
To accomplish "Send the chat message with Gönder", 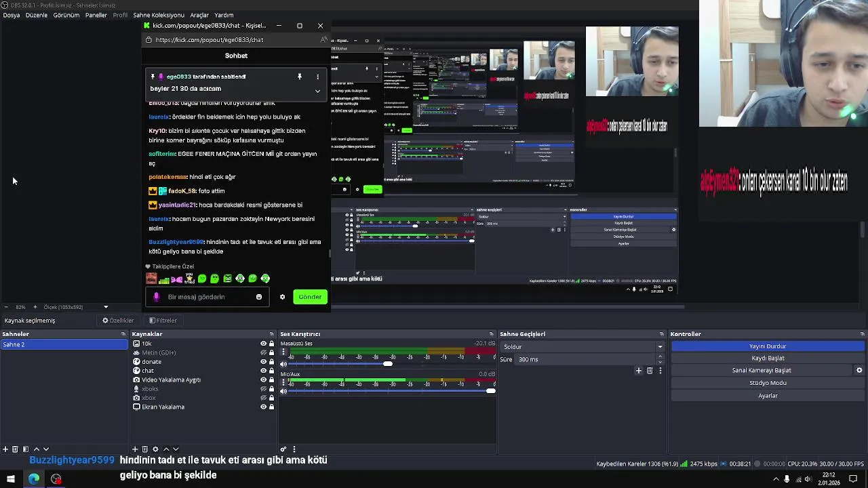I will [x=310, y=297].
